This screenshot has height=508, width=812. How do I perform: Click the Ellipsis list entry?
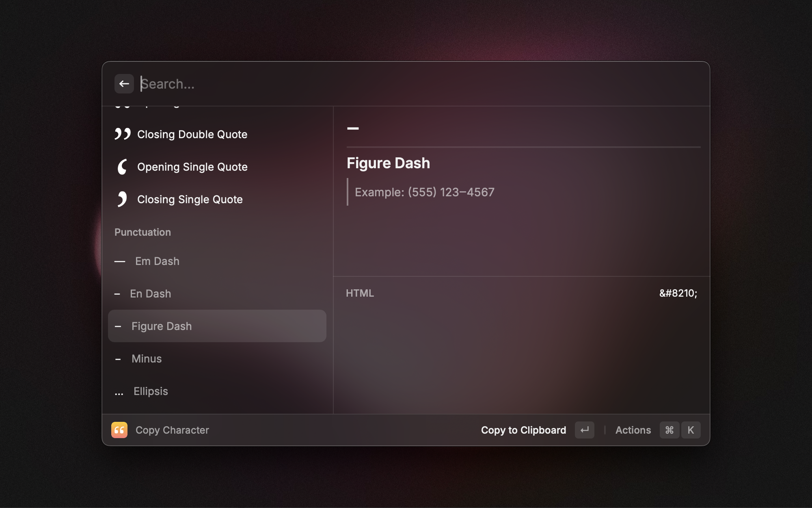coord(151,391)
